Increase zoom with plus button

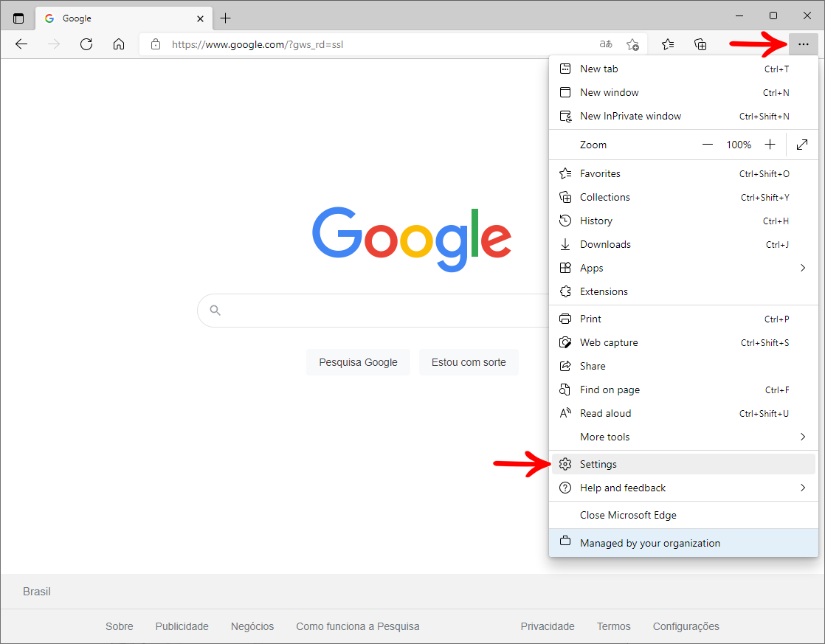[x=770, y=145]
